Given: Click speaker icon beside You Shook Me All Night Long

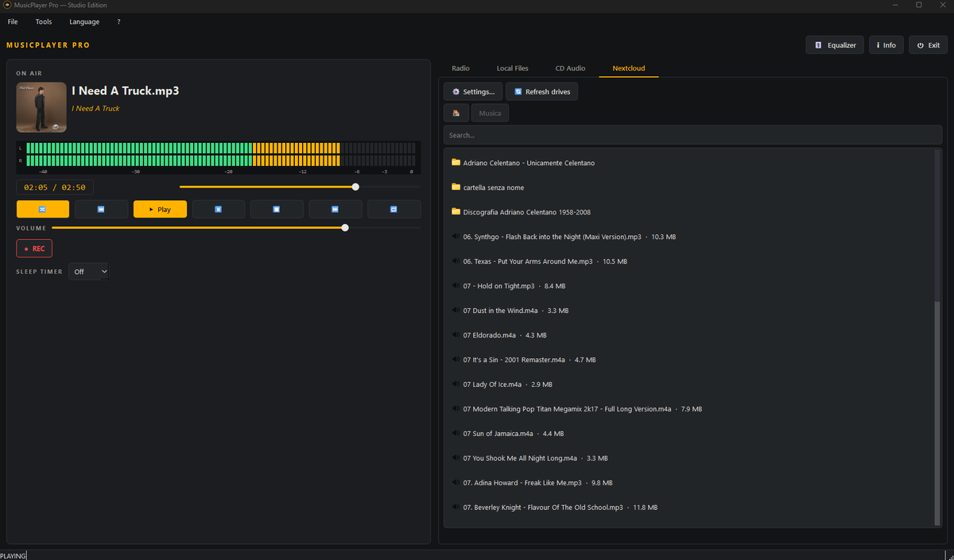Looking at the screenshot, I should tap(456, 458).
